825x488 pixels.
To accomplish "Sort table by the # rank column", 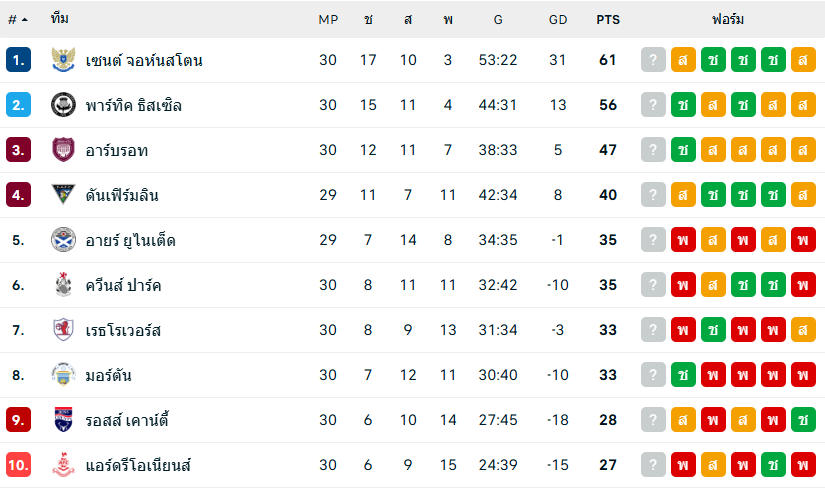I will coord(17,19).
